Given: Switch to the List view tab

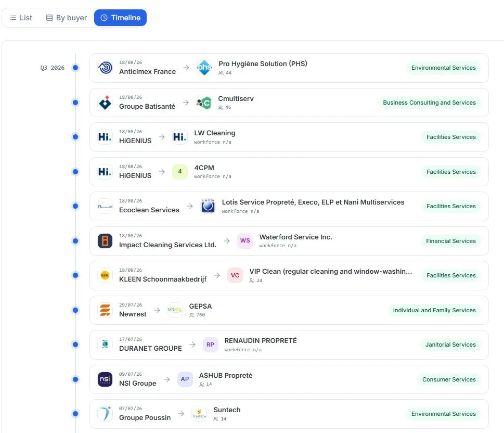Looking at the screenshot, I should 21,18.
